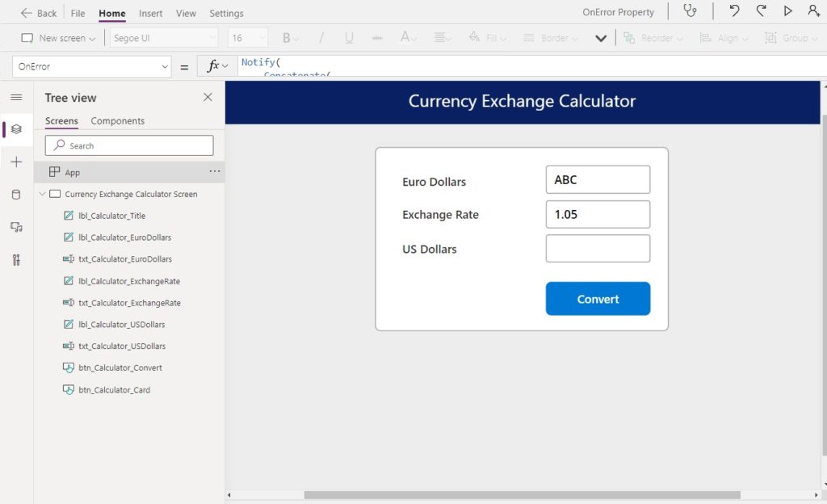
Task: Open Advanced tools sidebar icon
Action: point(16,259)
